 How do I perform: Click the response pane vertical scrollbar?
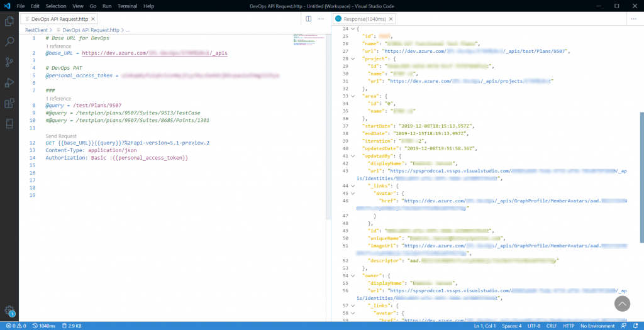[641, 177]
